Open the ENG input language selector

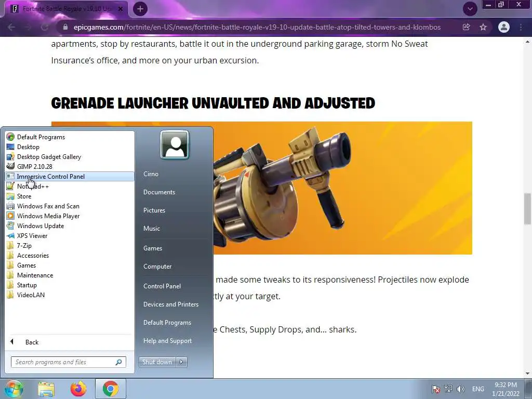click(478, 389)
